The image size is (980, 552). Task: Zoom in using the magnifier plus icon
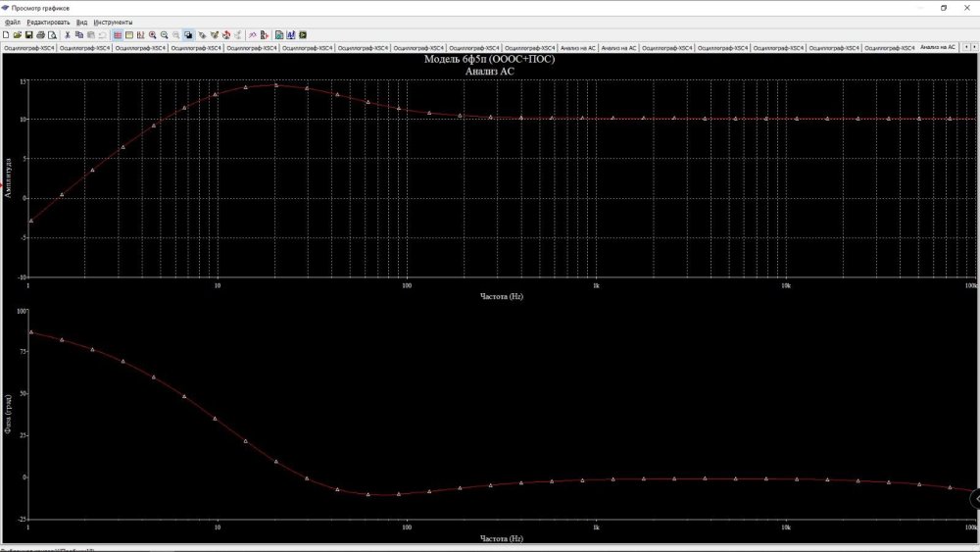[x=153, y=34]
